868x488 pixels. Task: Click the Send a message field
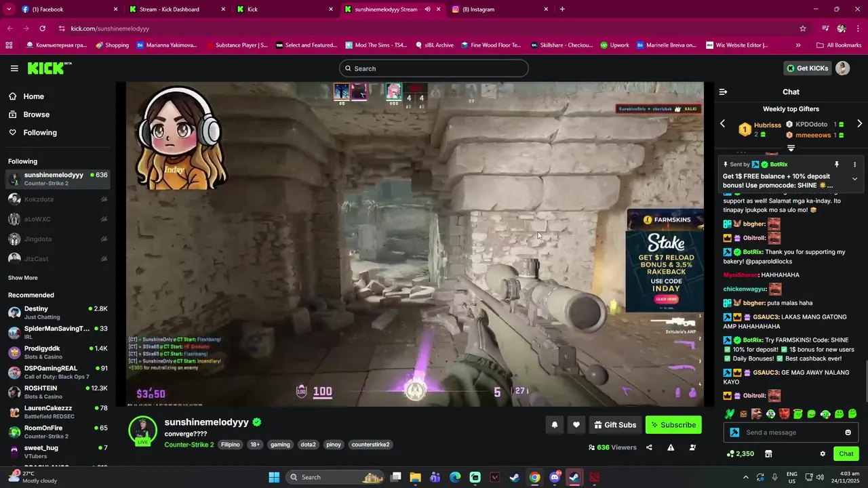point(791,432)
